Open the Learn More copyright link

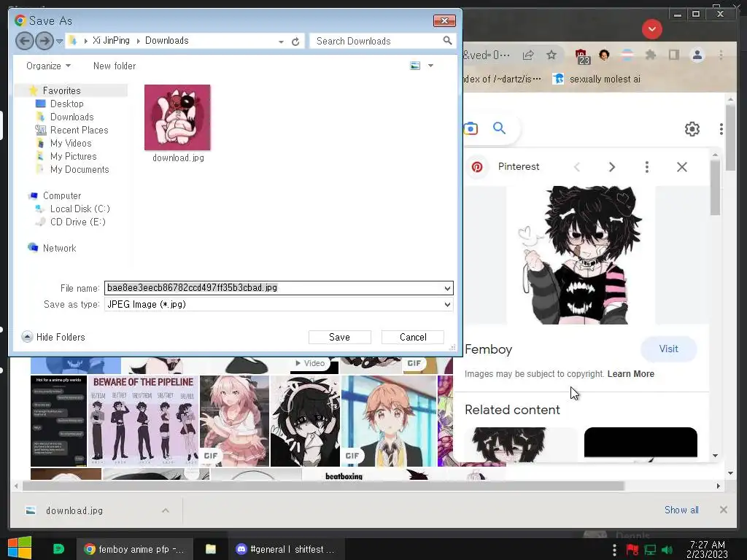click(630, 374)
